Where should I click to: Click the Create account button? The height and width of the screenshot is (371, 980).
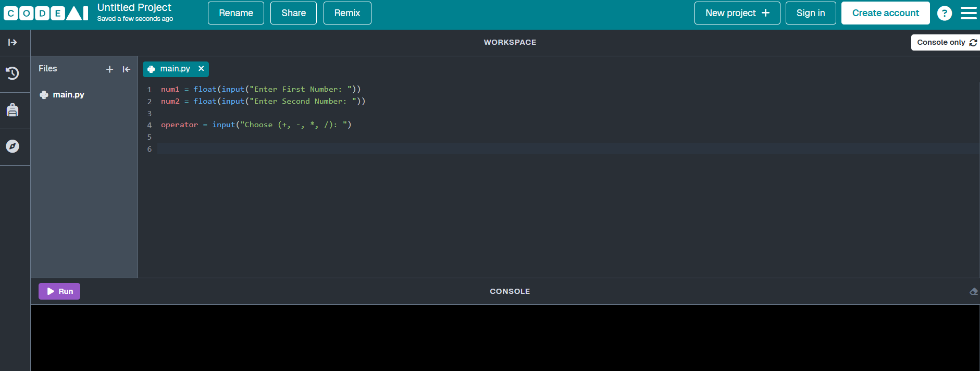[x=885, y=13]
